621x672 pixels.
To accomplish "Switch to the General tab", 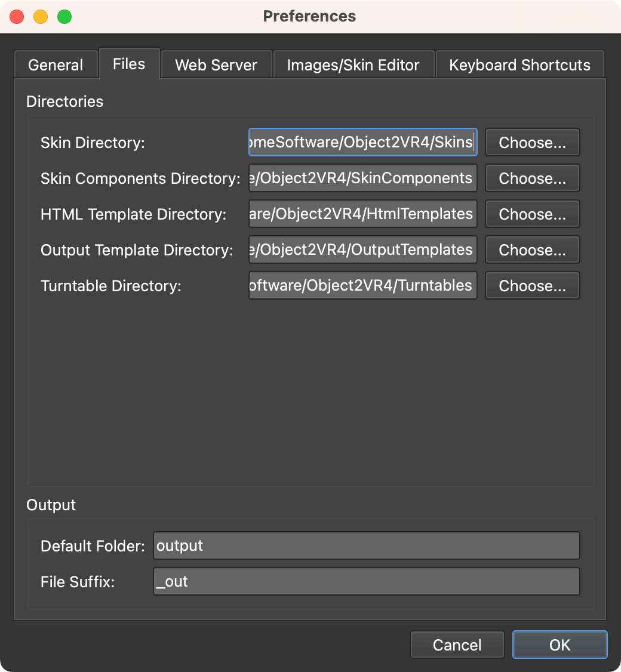I will coord(56,64).
